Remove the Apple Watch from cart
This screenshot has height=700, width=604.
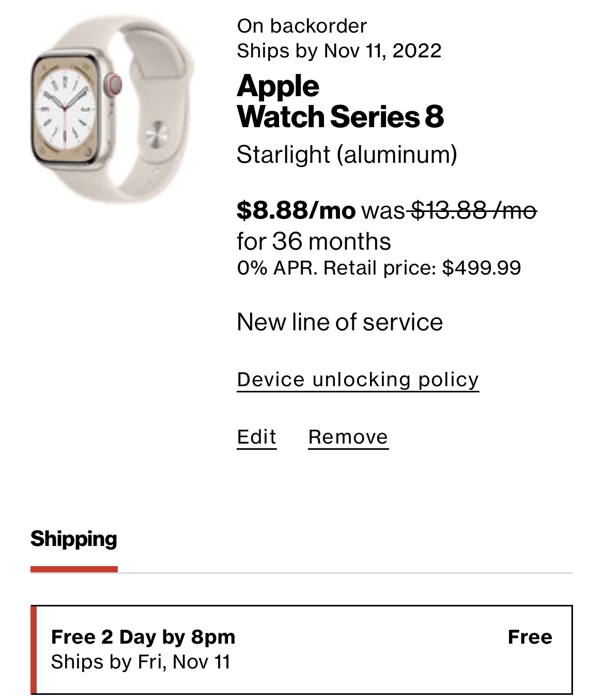[348, 437]
